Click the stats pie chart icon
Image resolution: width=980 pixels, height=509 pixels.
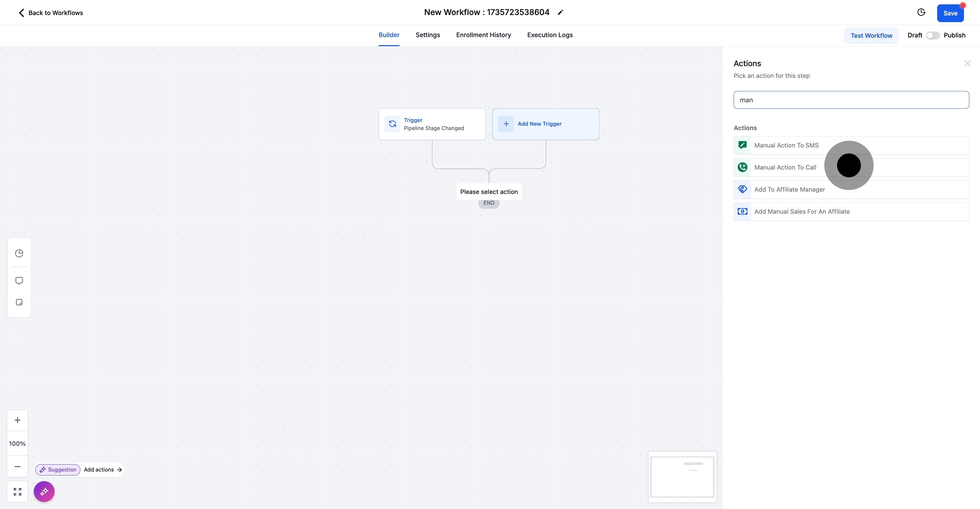pos(19,253)
